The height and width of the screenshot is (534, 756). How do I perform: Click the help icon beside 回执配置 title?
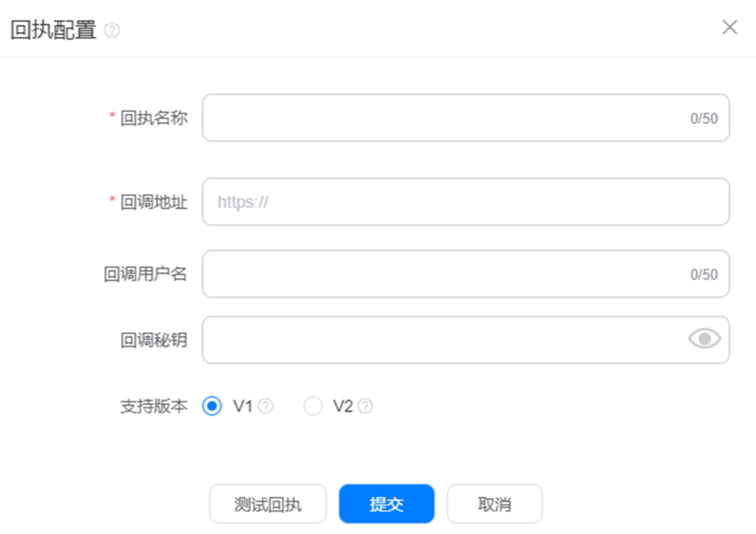click(x=112, y=30)
